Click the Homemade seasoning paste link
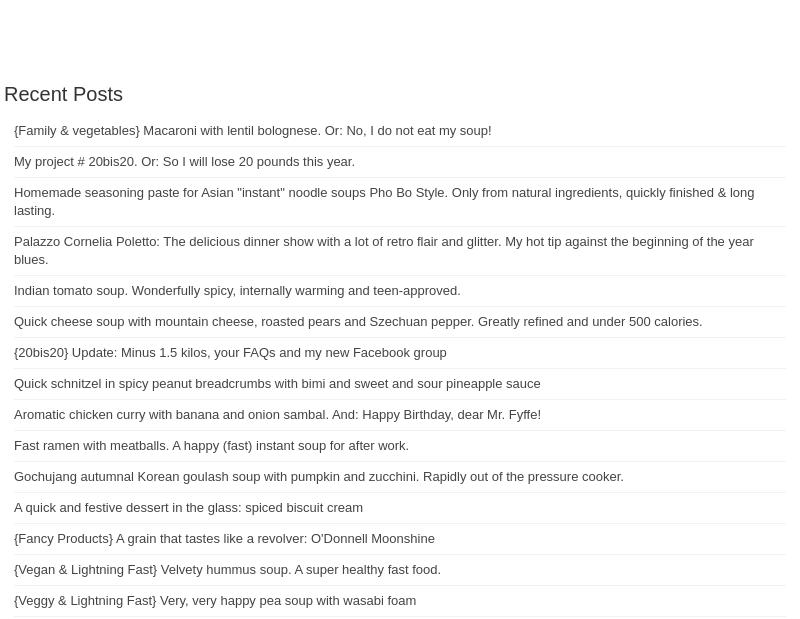 pos(383,193)
